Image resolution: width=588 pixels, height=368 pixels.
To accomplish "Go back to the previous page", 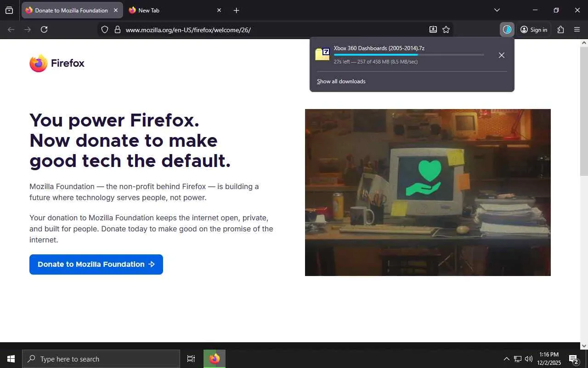I will pos(11,29).
